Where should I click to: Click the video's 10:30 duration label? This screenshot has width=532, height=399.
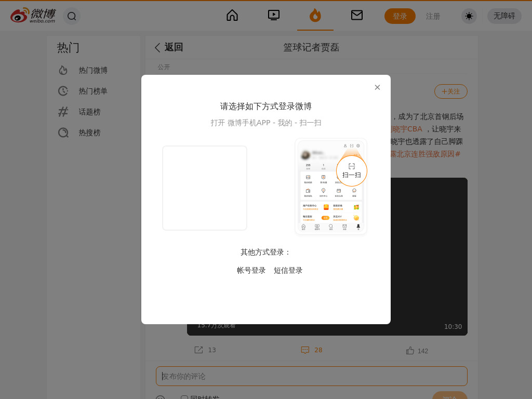453,327
